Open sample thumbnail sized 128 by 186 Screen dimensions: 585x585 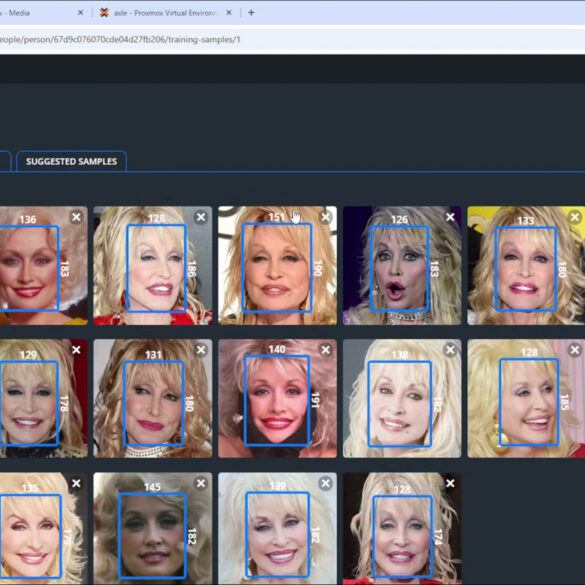point(153,265)
